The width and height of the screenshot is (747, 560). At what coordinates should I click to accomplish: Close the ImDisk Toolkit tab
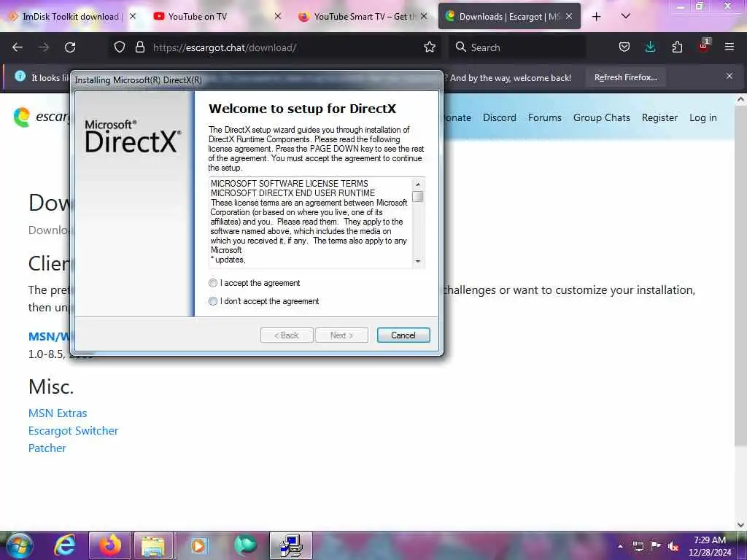133,16
